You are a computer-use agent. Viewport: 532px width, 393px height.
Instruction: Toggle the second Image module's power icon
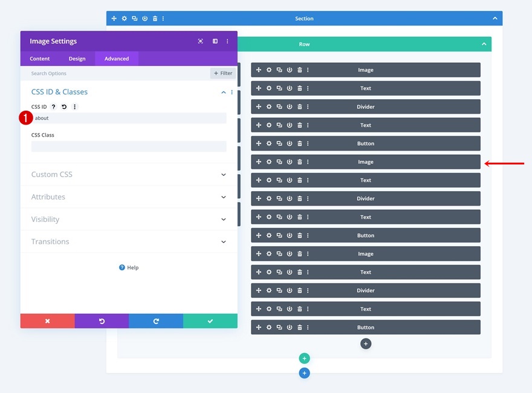coord(290,162)
